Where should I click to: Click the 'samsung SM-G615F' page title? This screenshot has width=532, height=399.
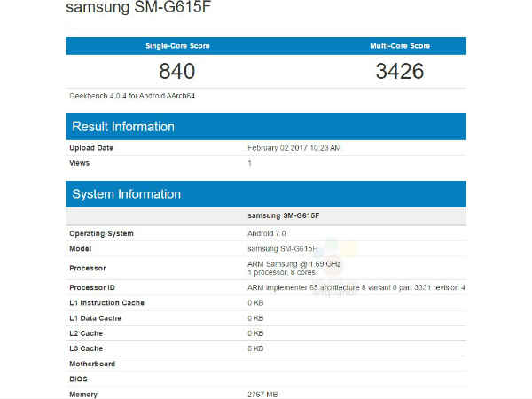click(x=138, y=7)
